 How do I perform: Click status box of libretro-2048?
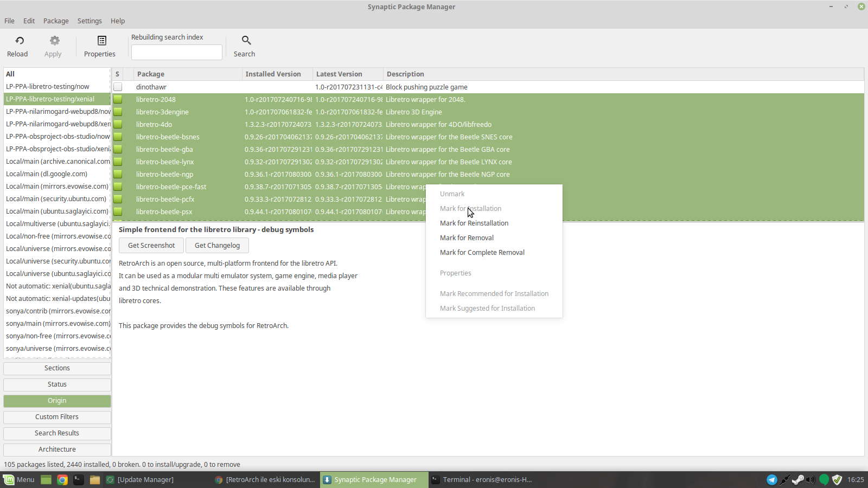[x=118, y=99]
